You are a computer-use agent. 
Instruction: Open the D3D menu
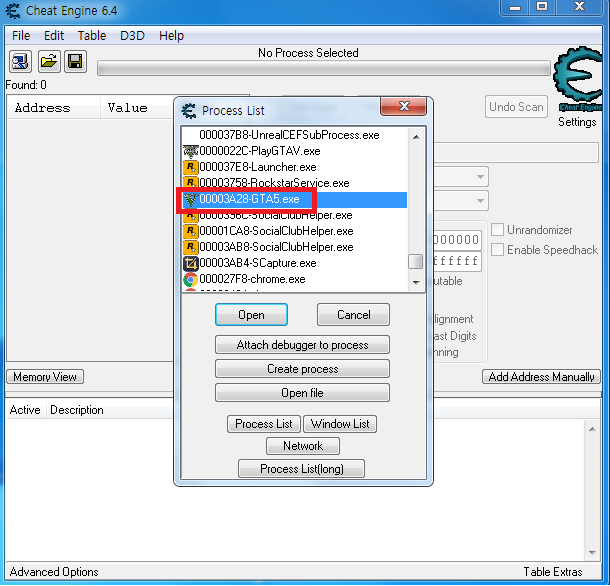[x=132, y=36]
